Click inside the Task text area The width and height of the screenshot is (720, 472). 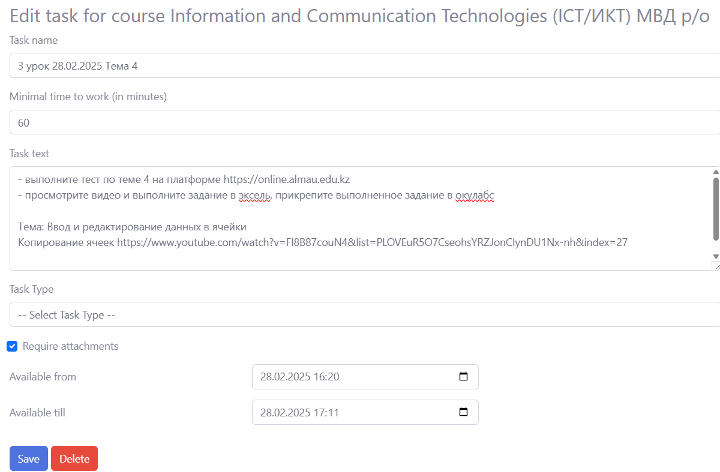360,218
